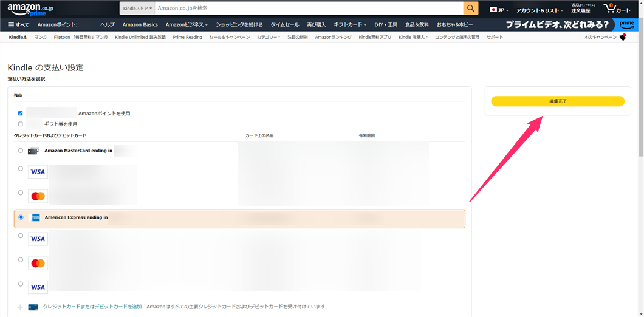The width and height of the screenshot is (644, 317).
Task: Open Prime Reading subnav item
Action: (x=187, y=38)
